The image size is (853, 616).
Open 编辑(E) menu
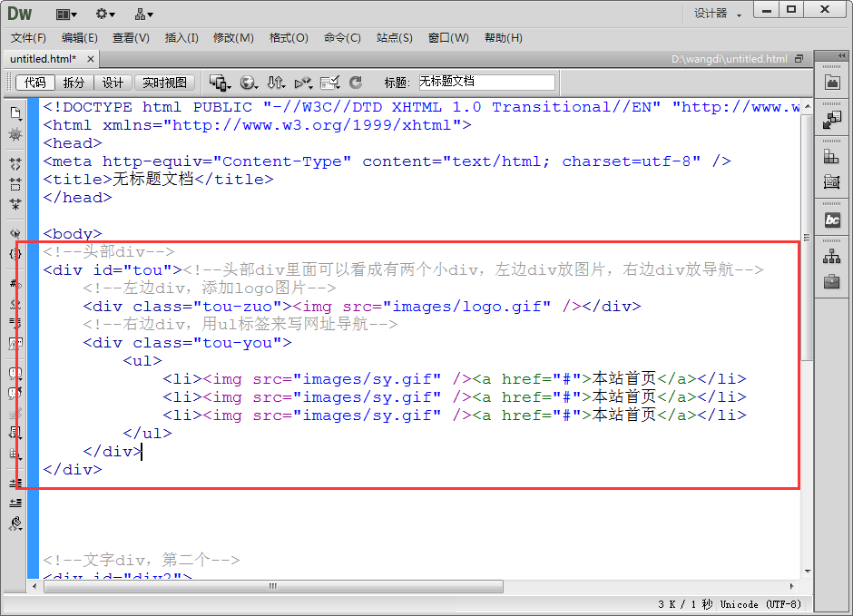(x=80, y=38)
